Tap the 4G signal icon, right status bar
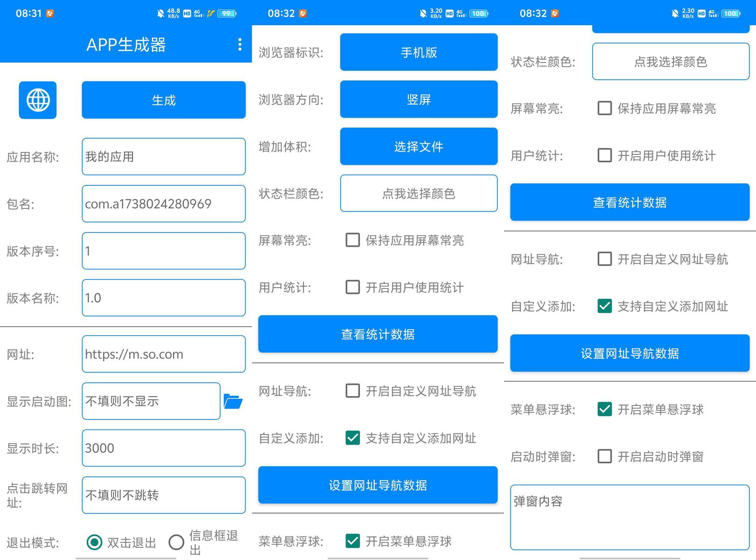 pos(713,14)
